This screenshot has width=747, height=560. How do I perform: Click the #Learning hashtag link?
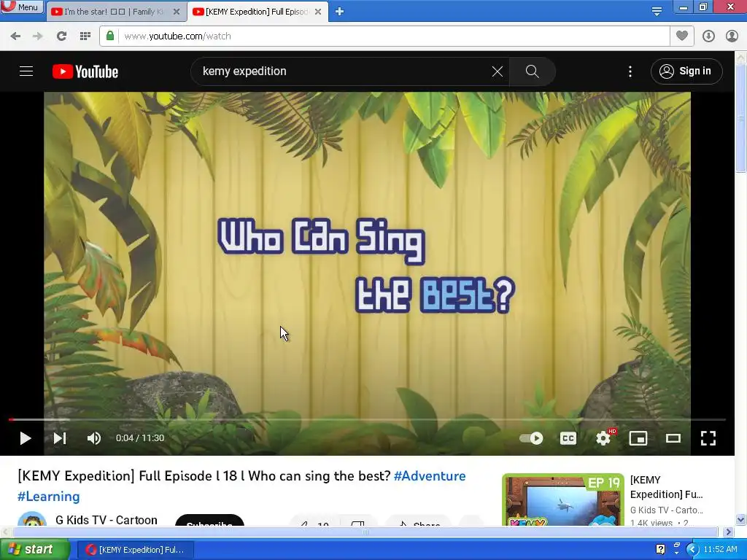49,497
